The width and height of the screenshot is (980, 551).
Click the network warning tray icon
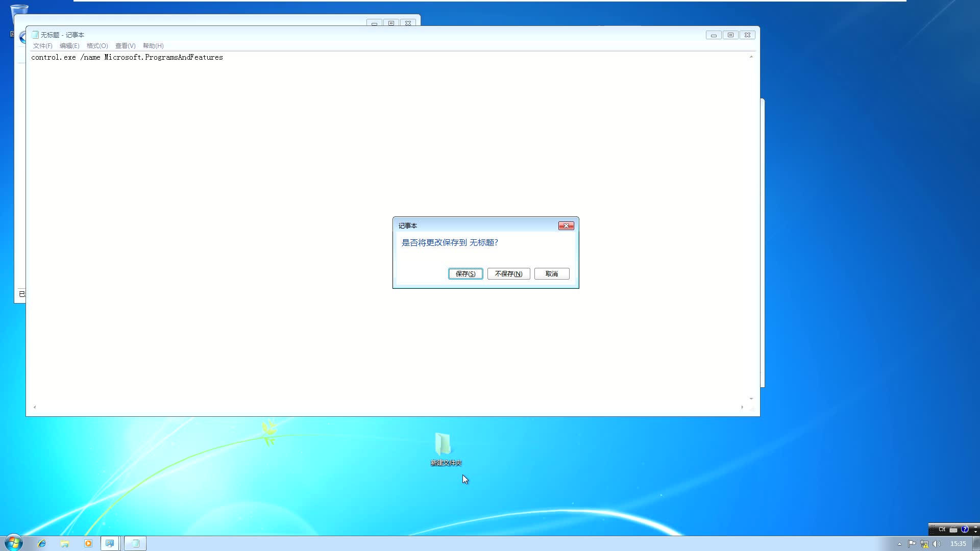tap(924, 544)
